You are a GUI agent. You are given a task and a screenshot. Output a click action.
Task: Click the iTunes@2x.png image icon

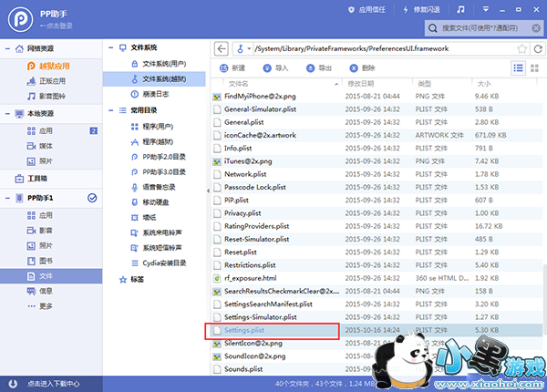coord(217,161)
